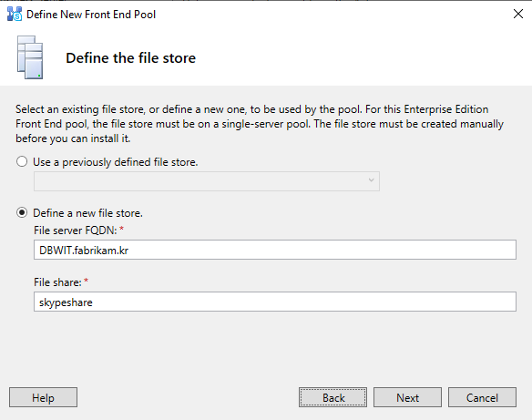This screenshot has width=532, height=420.
Task: Click the instruction paragraph about file store
Action: click(x=260, y=124)
